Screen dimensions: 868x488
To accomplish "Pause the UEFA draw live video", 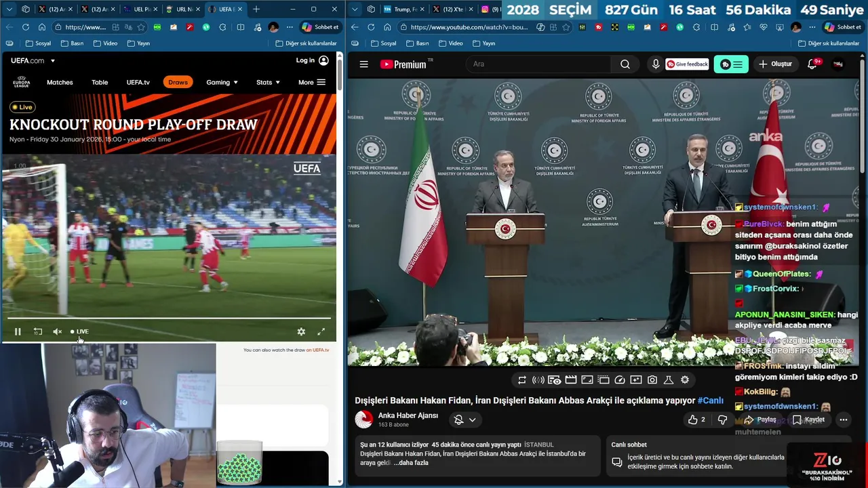I will click(x=18, y=331).
